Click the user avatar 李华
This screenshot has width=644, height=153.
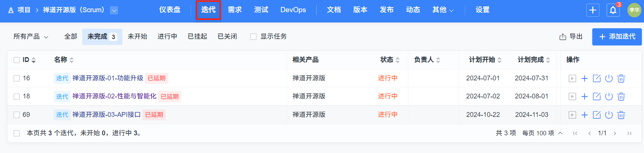(634, 10)
